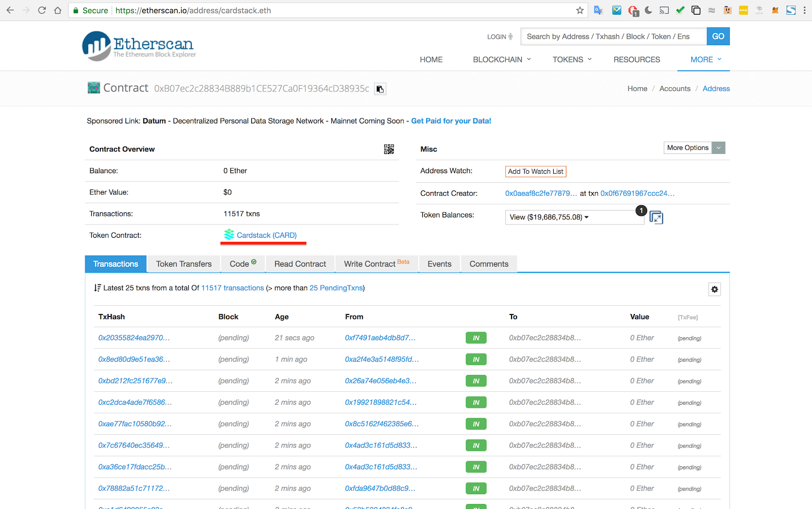Image resolution: width=812 pixels, height=509 pixels.
Task: Click the token balances expand view icon
Action: tap(656, 217)
